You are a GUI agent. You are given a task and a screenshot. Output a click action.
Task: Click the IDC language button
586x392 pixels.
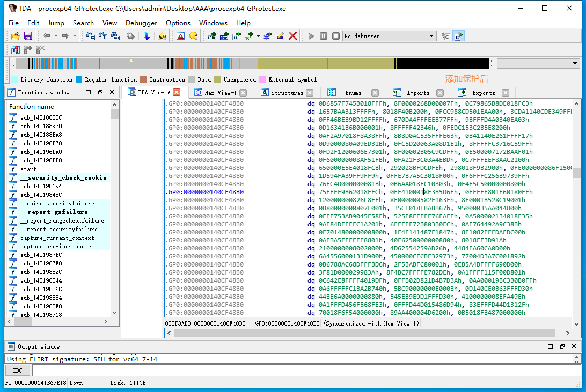tap(18, 371)
